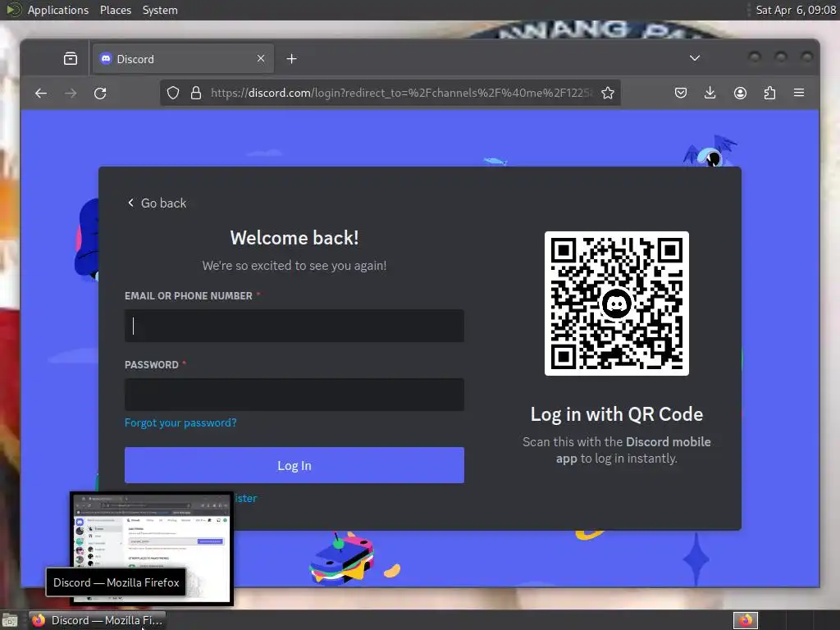The image size is (840, 630).
Task: Open the Places menu
Action: point(116,10)
